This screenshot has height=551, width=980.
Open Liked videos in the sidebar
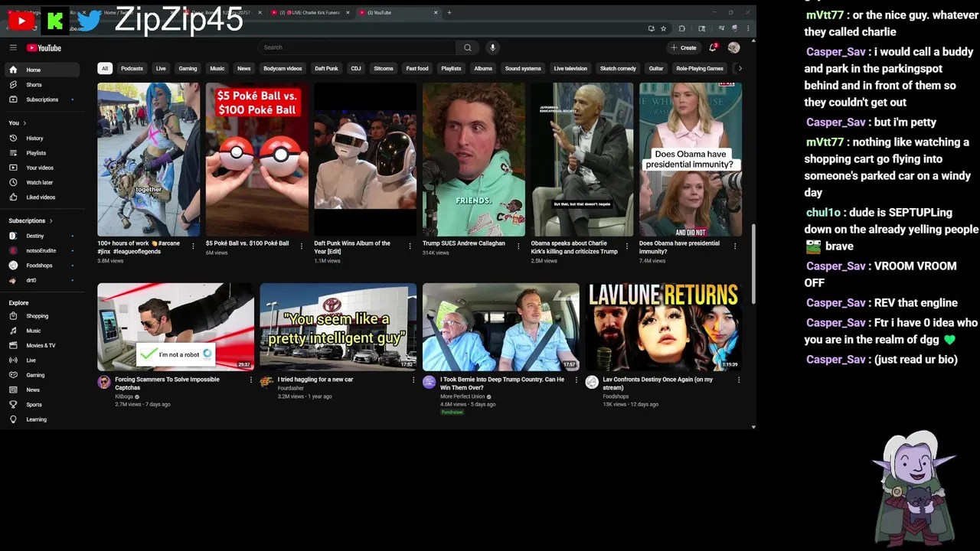43,197
